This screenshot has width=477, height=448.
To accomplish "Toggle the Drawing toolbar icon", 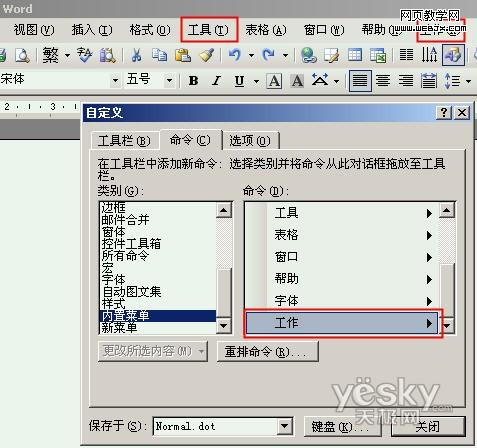I will (453, 55).
